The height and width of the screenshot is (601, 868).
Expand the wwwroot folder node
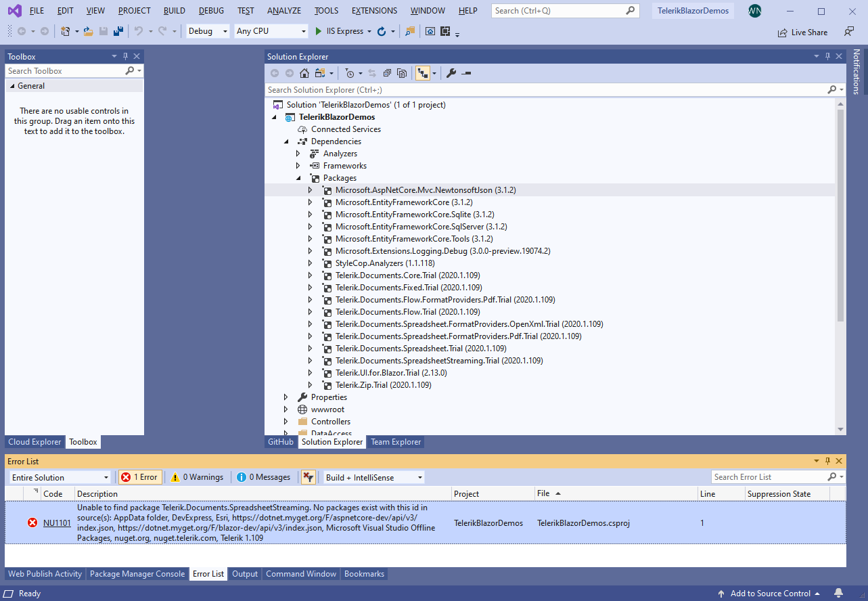(285, 409)
